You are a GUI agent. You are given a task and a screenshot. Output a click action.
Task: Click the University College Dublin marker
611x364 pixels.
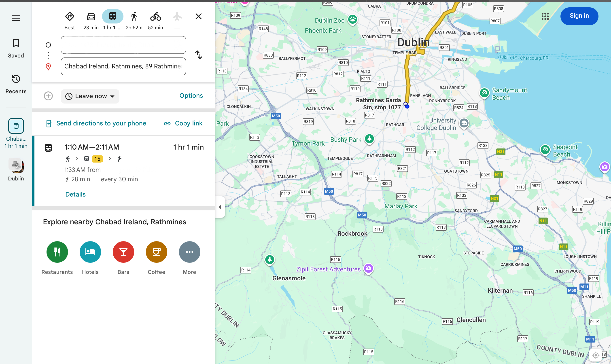coord(464,123)
